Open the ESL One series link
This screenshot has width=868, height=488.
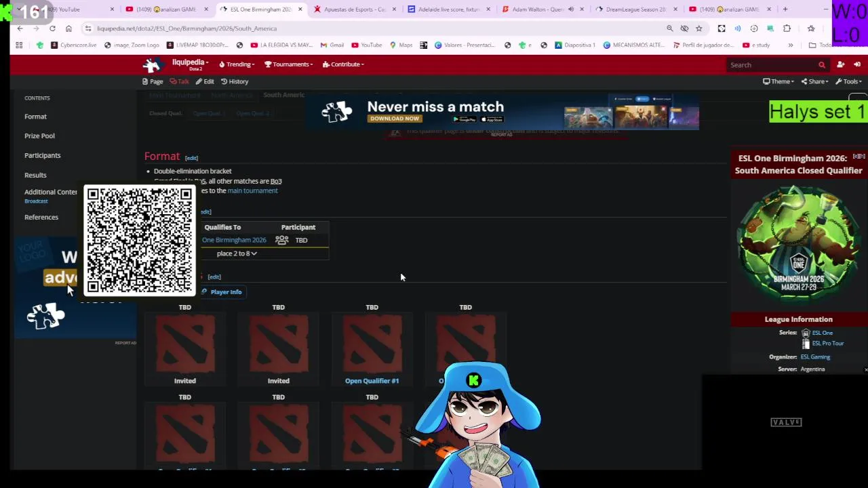pyautogui.click(x=822, y=333)
